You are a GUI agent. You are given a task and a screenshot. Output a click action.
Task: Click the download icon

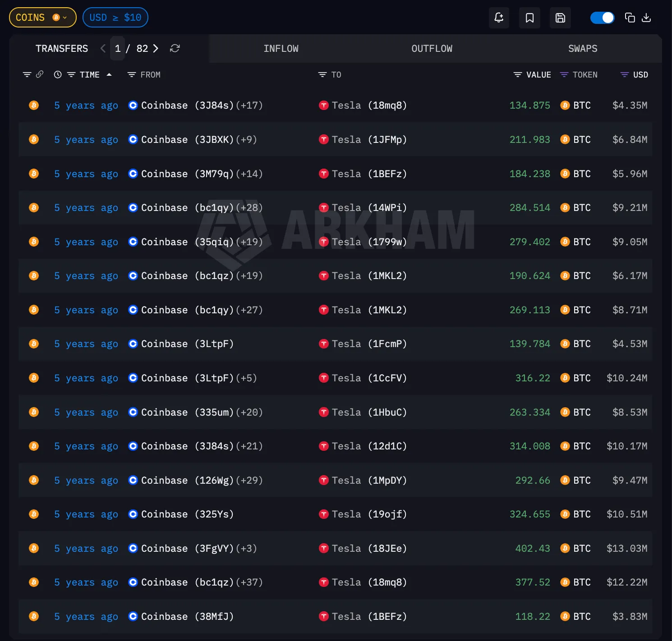[646, 18]
